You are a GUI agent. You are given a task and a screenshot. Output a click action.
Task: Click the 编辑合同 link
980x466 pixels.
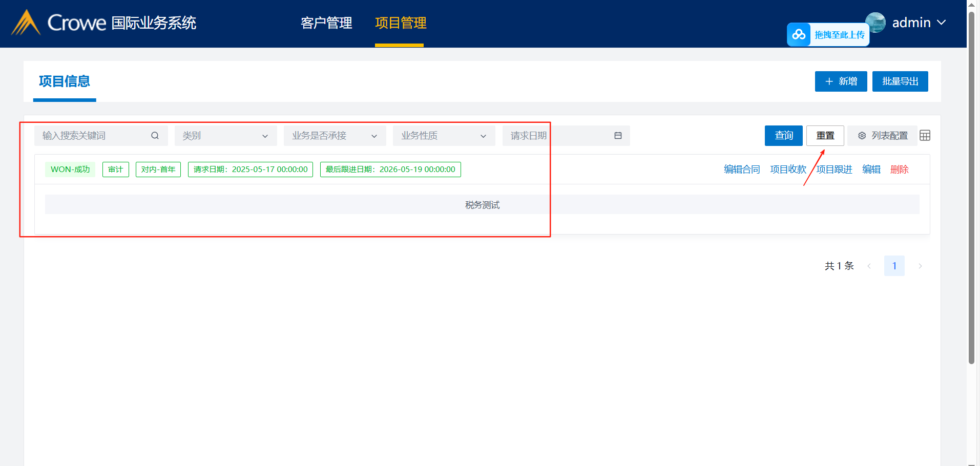(x=742, y=170)
